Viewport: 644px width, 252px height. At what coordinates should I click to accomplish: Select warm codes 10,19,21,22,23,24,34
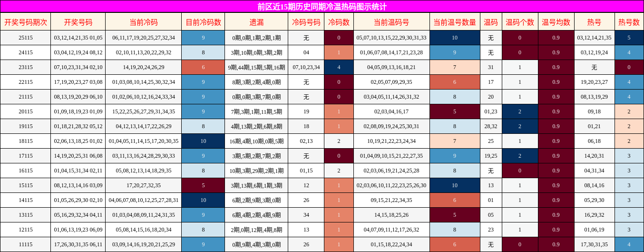click(x=391, y=141)
